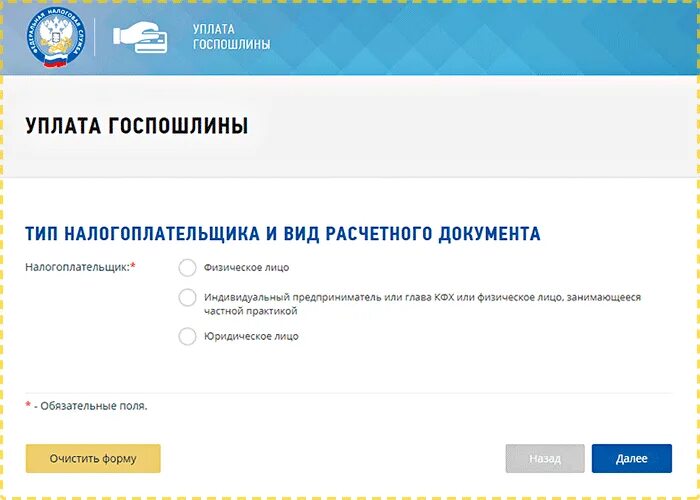The image size is (700, 500).
Task: Click the large 'УПЛАТА ГОСПОШЛИНЫ' page title
Action: click(x=137, y=126)
